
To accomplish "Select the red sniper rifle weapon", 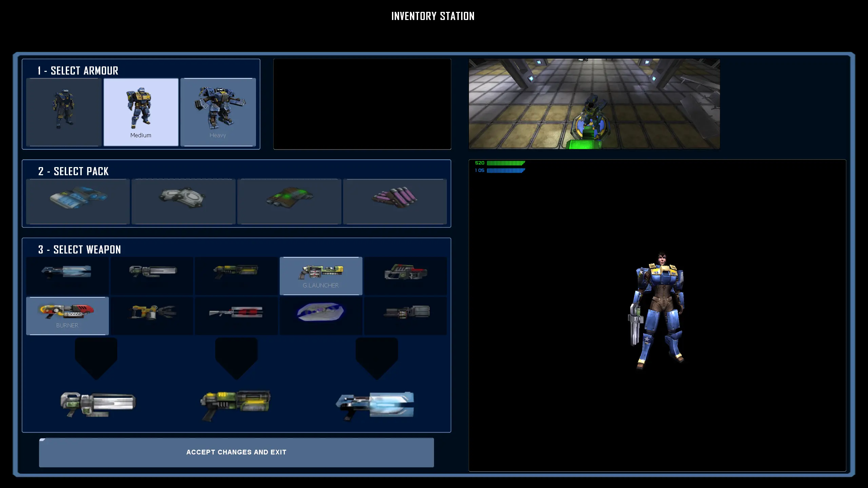I will point(236,316).
